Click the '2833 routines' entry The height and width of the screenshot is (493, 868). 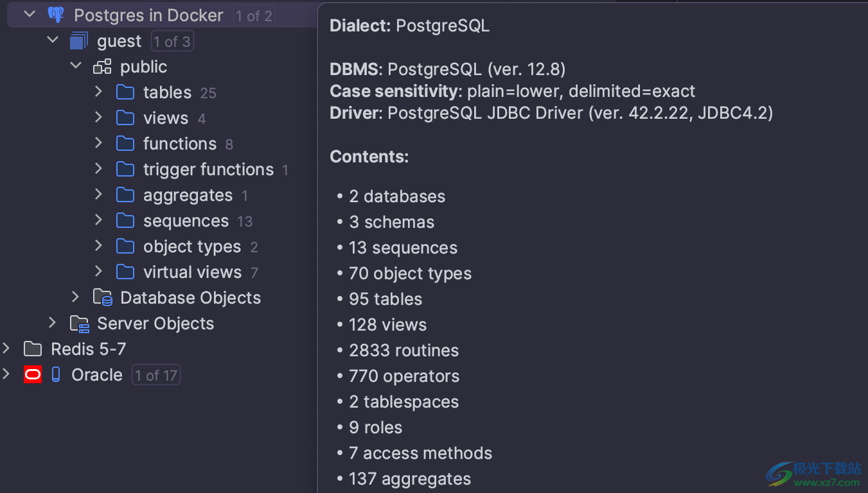tap(404, 350)
